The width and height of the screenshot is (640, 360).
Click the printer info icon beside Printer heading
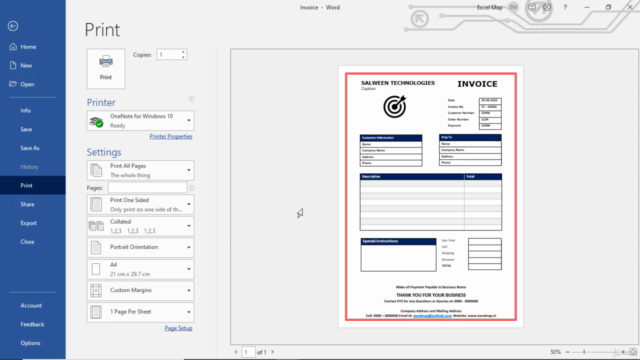coord(191,99)
